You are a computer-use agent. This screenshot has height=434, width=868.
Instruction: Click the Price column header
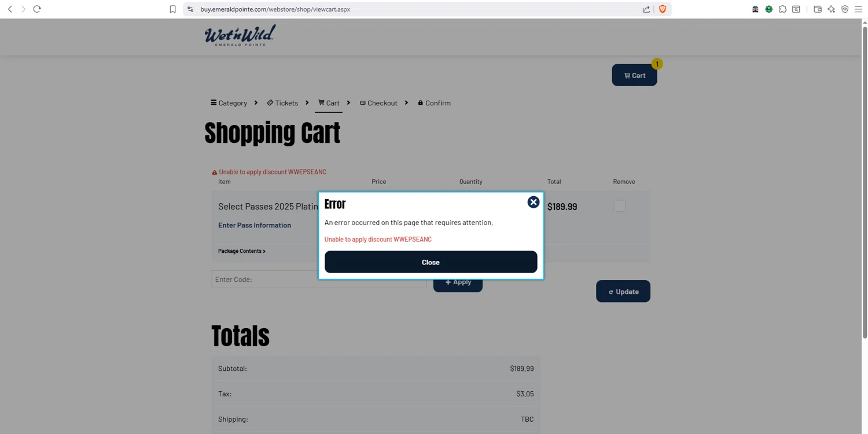[x=378, y=182]
